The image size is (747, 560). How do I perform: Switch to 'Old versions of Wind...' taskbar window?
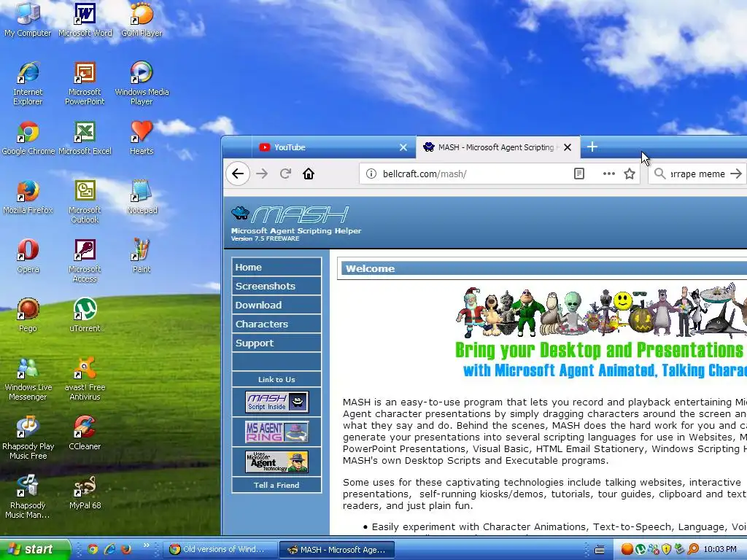click(220, 550)
